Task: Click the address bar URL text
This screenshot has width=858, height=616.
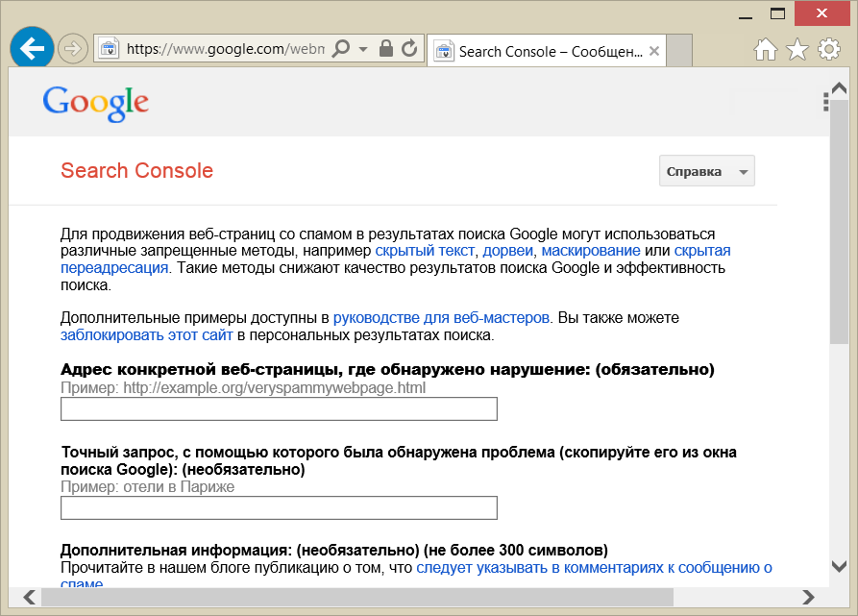Action: click(226, 49)
